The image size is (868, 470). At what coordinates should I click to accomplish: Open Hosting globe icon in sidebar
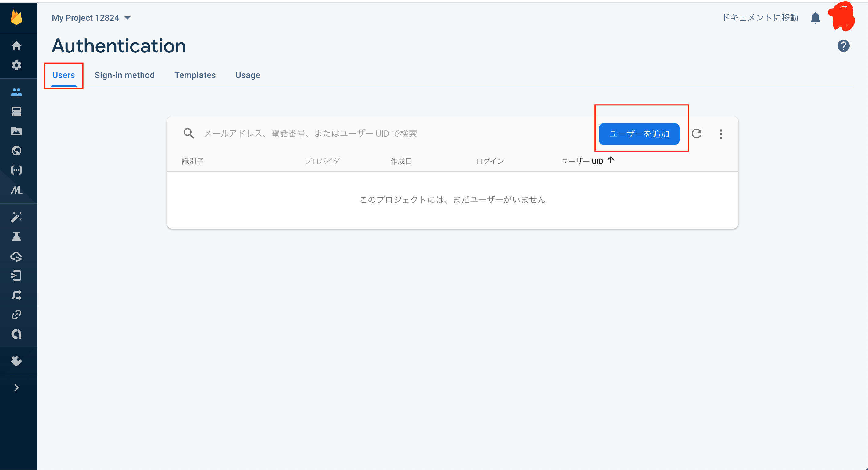[16, 151]
